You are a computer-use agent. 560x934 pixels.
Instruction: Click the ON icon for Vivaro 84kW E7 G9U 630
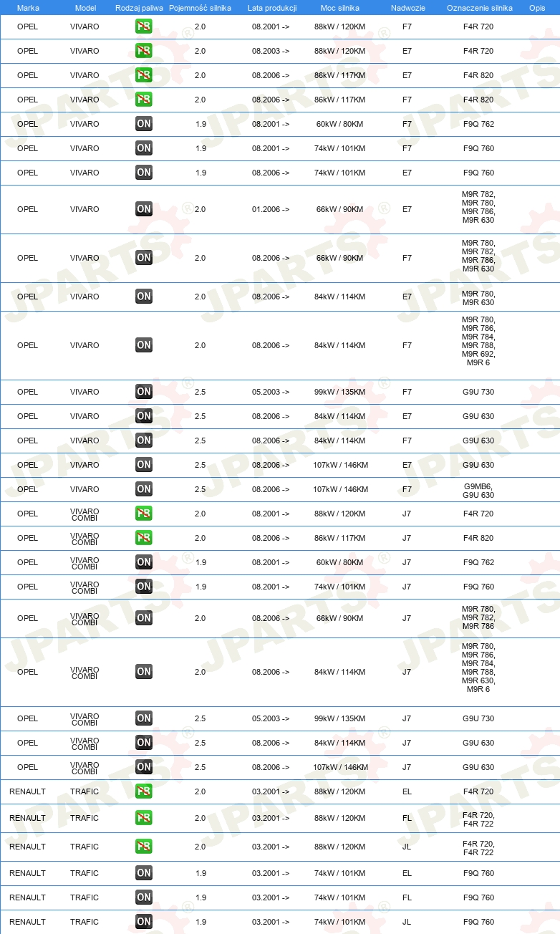click(x=144, y=416)
